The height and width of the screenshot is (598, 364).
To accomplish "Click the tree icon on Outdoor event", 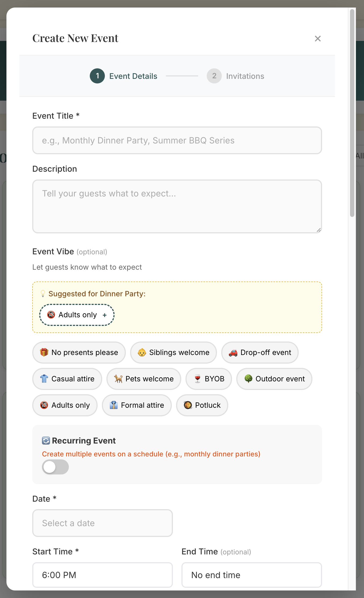I will (x=248, y=379).
